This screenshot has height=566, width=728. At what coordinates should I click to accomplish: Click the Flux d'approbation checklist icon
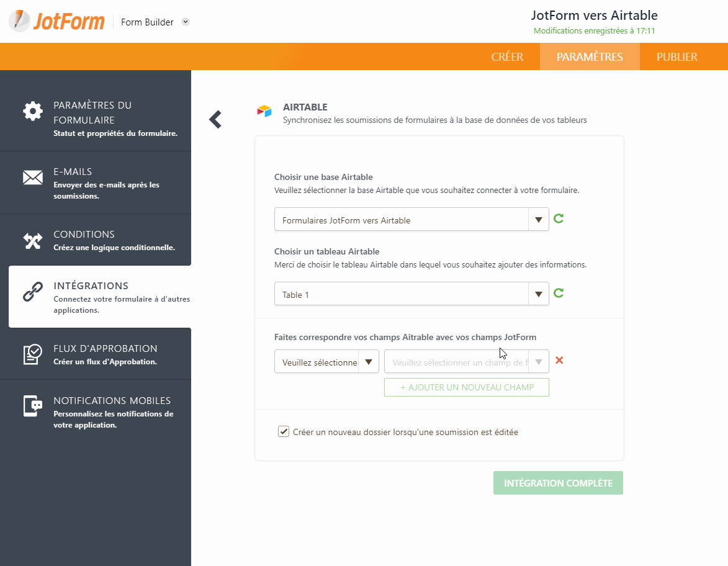pos(33,354)
